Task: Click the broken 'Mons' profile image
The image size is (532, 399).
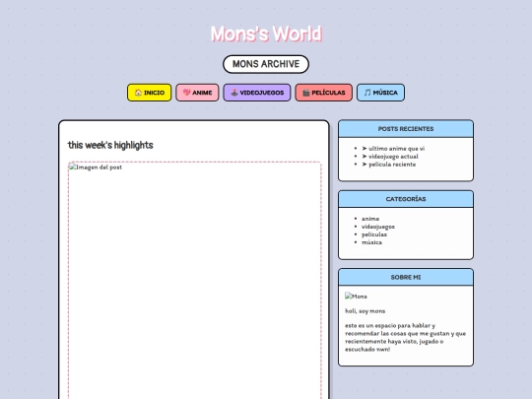Action: coord(356,297)
